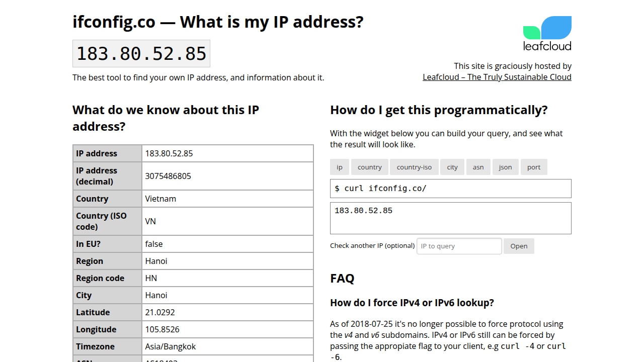
Task: Click the best tool tagline text
Action: tap(198, 77)
